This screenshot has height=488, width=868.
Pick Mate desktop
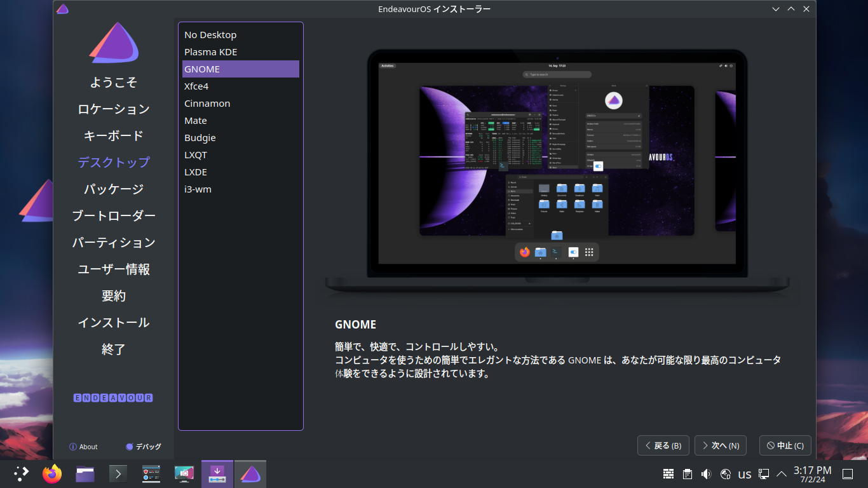[x=241, y=121]
